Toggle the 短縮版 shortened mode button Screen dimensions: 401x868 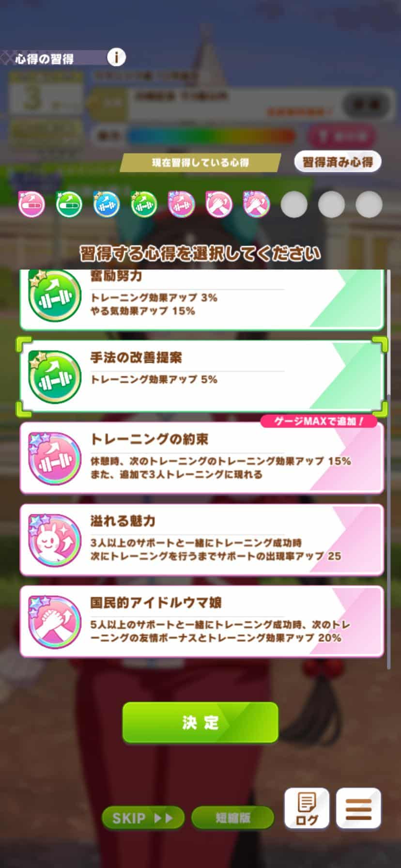coord(233,818)
